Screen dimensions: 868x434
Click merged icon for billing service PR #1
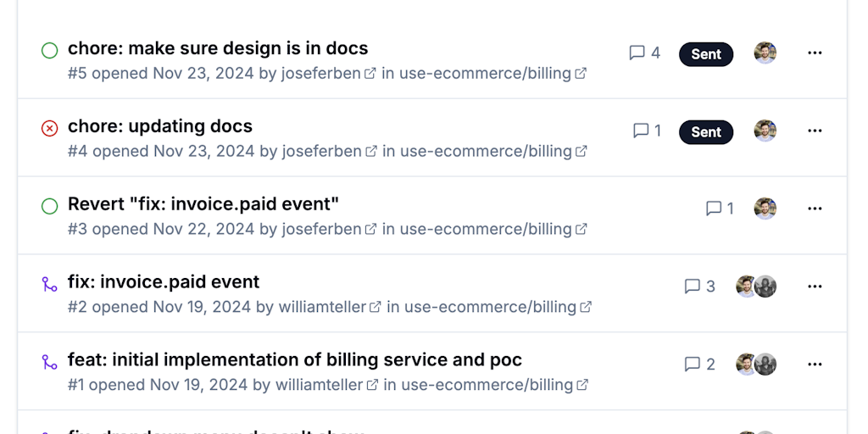50,362
